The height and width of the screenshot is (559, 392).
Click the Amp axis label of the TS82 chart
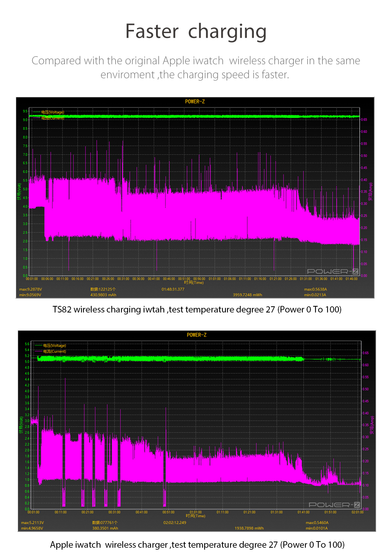point(370,192)
